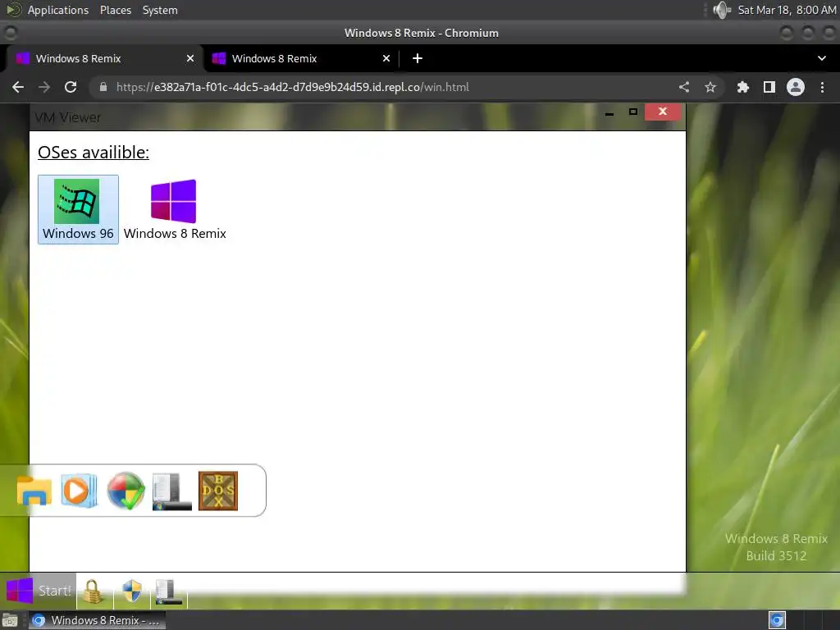The image size is (840, 630).
Task: Open the Start! menu button
Action: [x=38, y=591]
